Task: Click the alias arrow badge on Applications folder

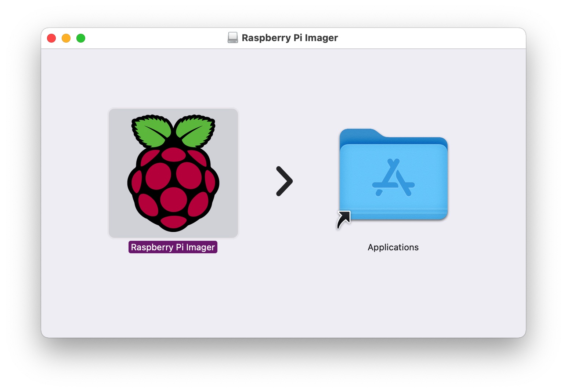Action: coord(344,219)
